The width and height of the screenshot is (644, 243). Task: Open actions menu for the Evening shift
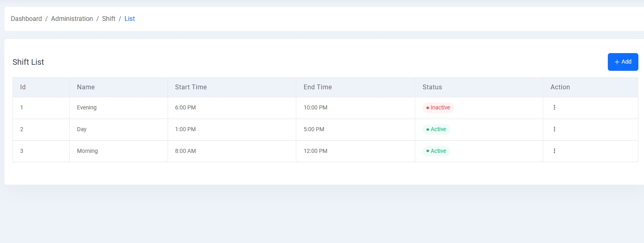pyautogui.click(x=554, y=107)
